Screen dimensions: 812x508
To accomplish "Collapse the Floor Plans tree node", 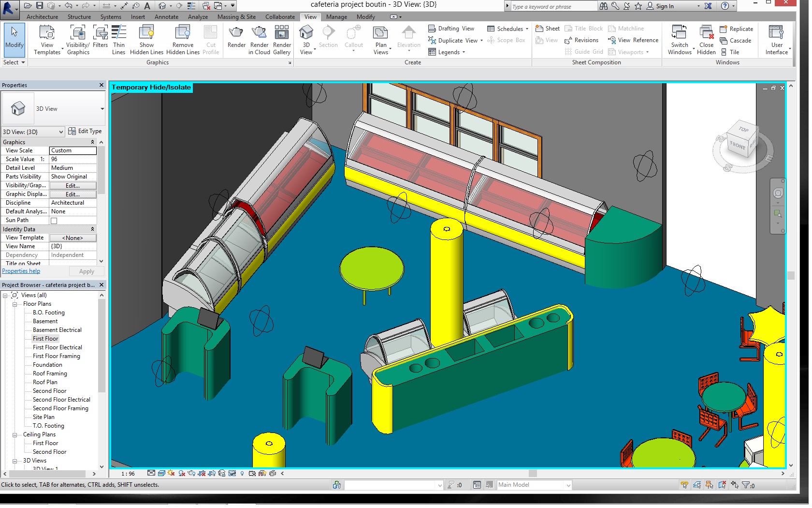I will click(15, 304).
